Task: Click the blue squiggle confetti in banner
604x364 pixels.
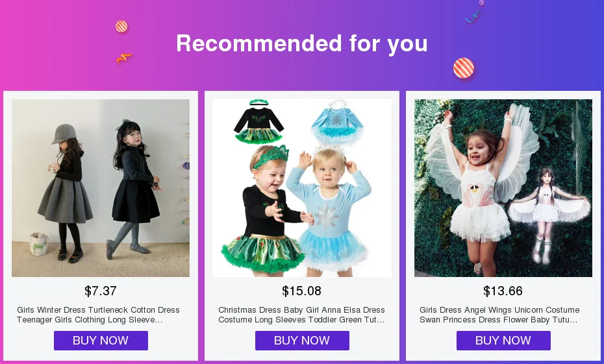Action: point(473,17)
